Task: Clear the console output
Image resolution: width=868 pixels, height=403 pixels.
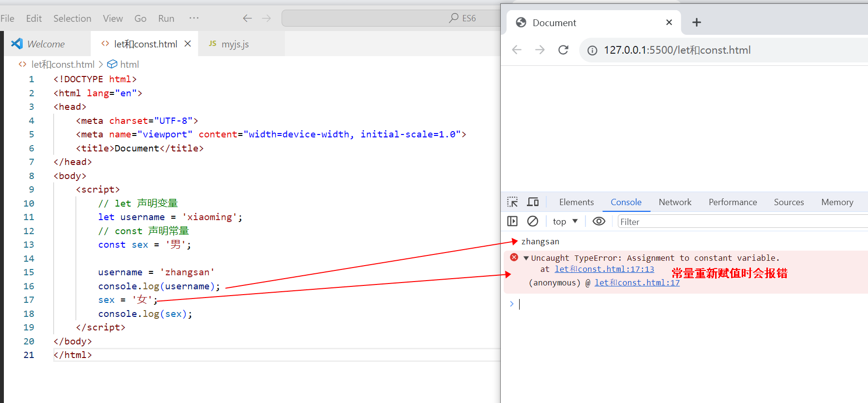Action: point(533,221)
